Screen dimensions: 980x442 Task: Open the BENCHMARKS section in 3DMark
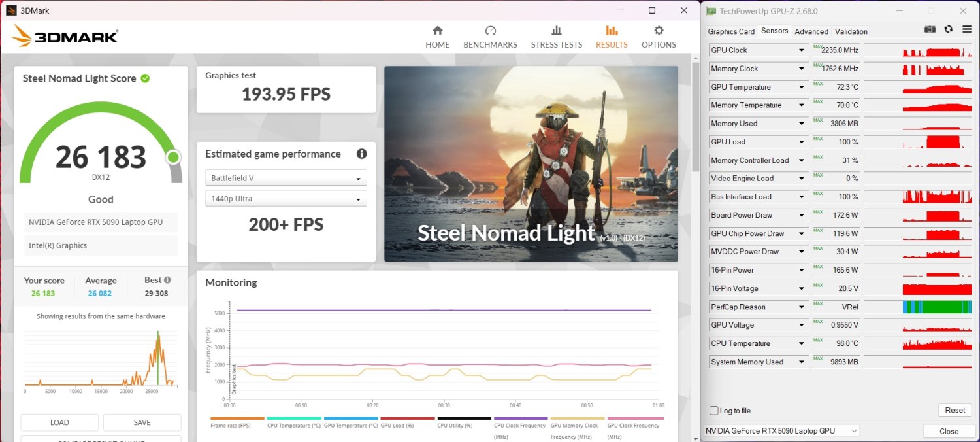click(x=490, y=37)
